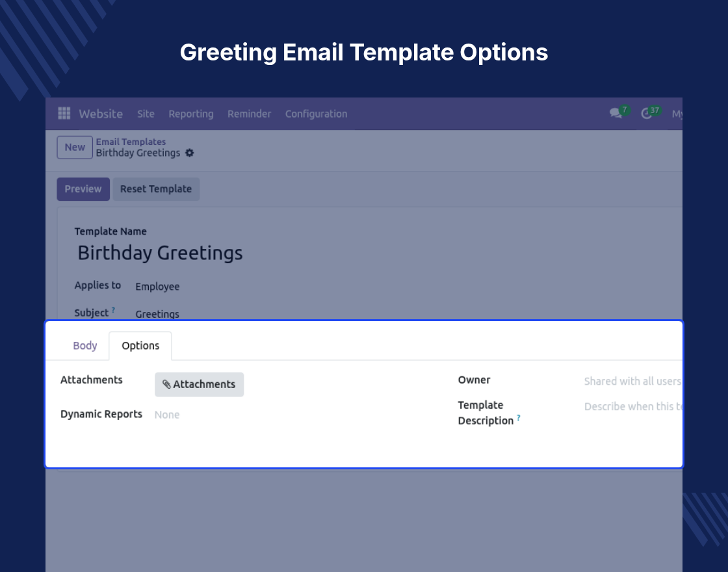
Task: Click the help question mark next to Subject
Action: 113,309
